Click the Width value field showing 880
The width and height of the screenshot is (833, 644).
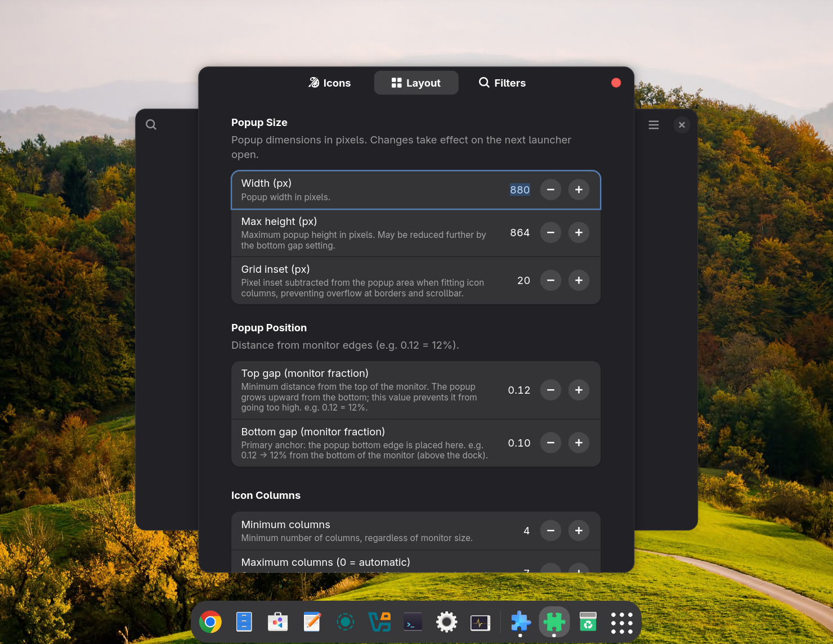pyautogui.click(x=519, y=190)
